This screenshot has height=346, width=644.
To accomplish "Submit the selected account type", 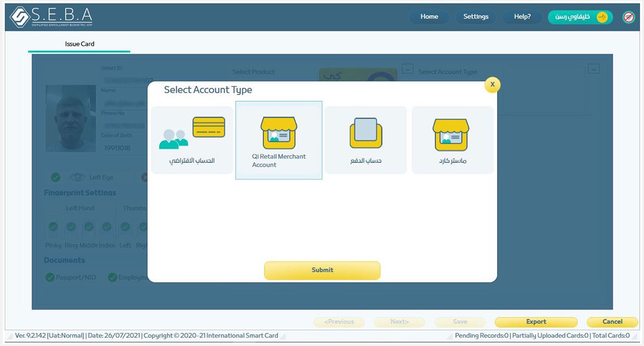I will click(322, 270).
